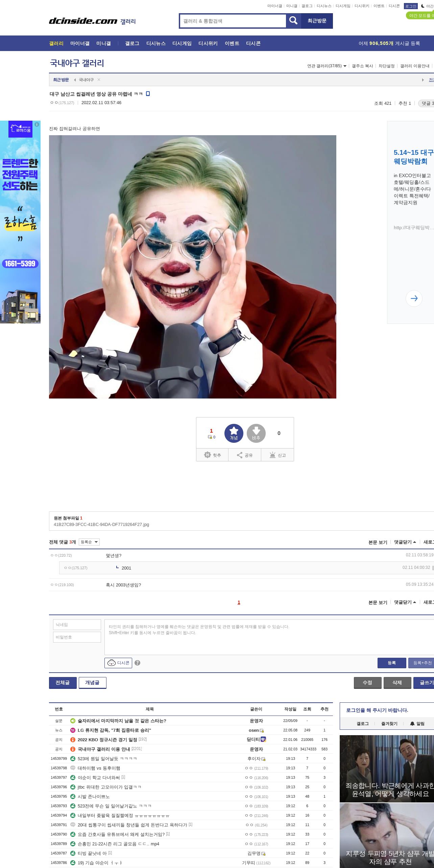Expand 연관 갤러리(37/85) dropdown

(327, 66)
